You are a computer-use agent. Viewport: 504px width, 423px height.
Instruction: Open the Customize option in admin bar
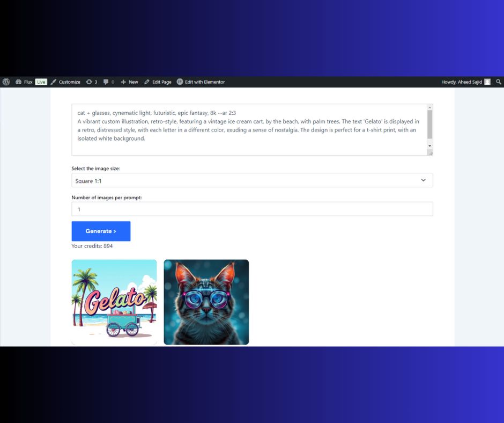click(65, 82)
